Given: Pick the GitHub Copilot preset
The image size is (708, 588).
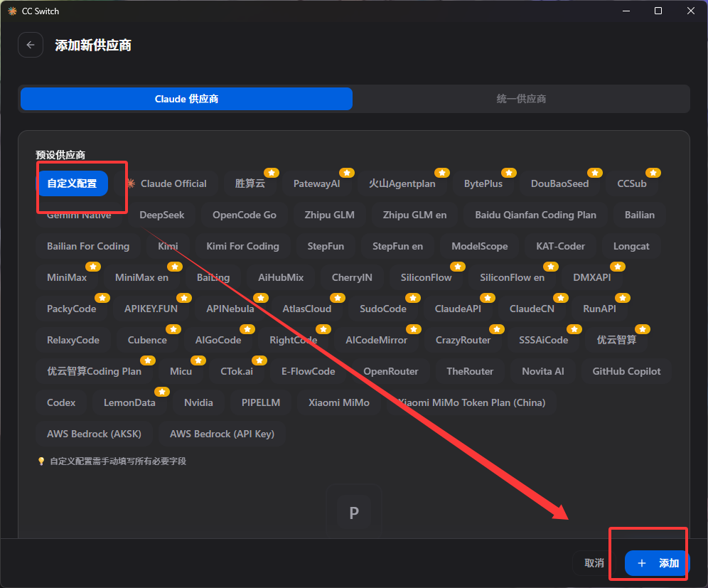Looking at the screenshot, I should (x=627, y=371).
